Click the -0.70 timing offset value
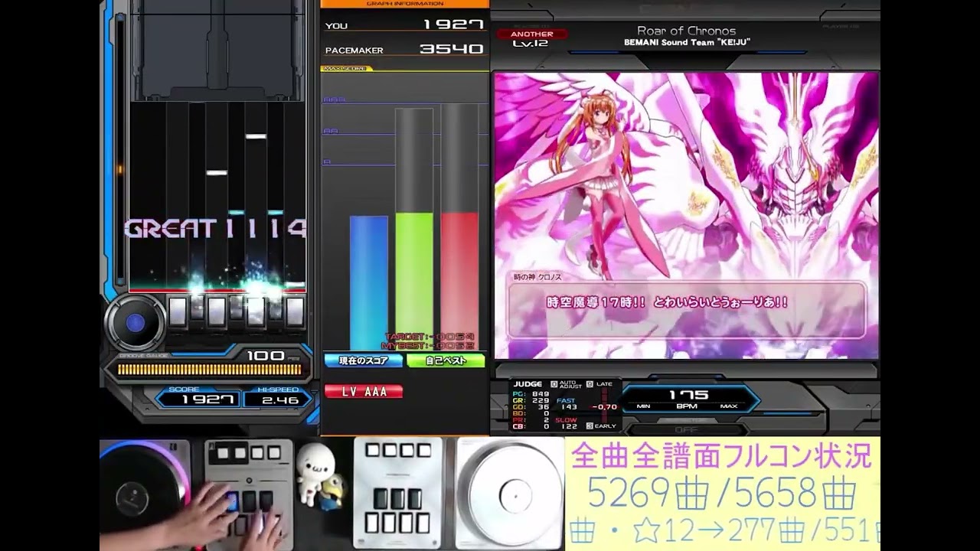 606,407
